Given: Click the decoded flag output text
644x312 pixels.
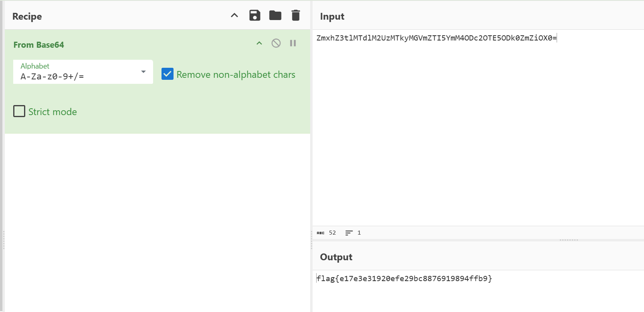Looking at the screenshot, I should click(x=404, y=278).
